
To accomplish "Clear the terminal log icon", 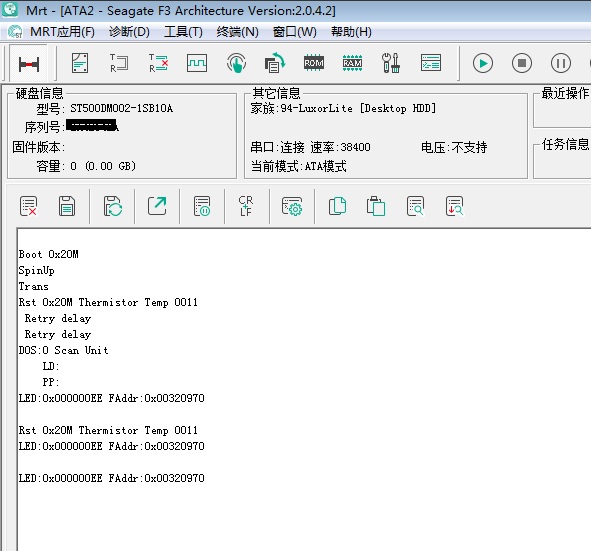I will 28,206.
